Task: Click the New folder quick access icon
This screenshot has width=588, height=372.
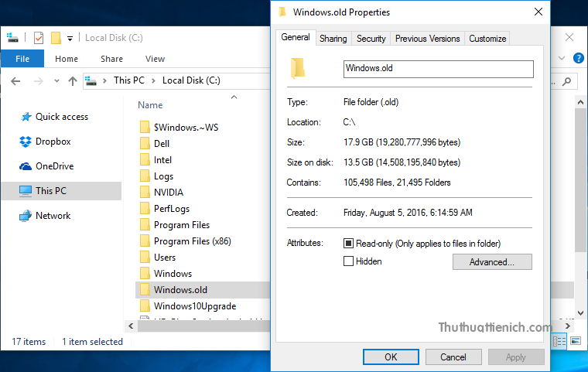Action: click(56, 38)
